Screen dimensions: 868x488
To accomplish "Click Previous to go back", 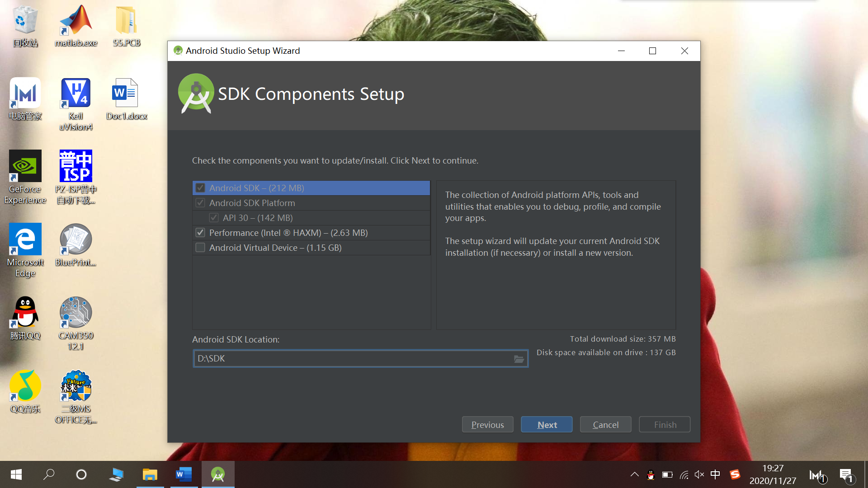I will click(487, 424).
